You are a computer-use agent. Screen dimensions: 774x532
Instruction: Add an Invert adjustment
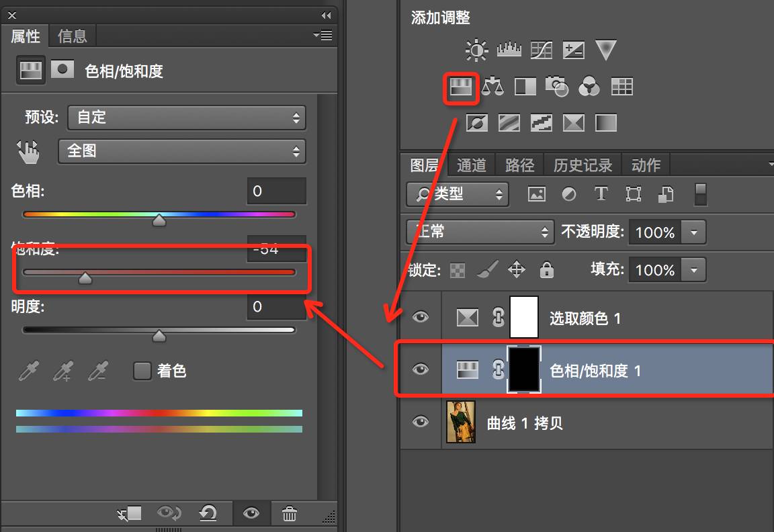[477, 123]
